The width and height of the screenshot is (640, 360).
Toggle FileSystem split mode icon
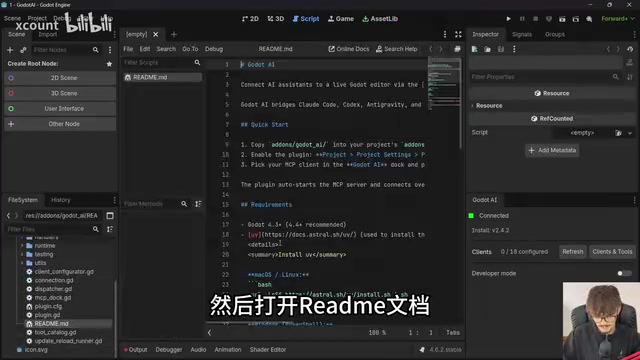[110, 216]
